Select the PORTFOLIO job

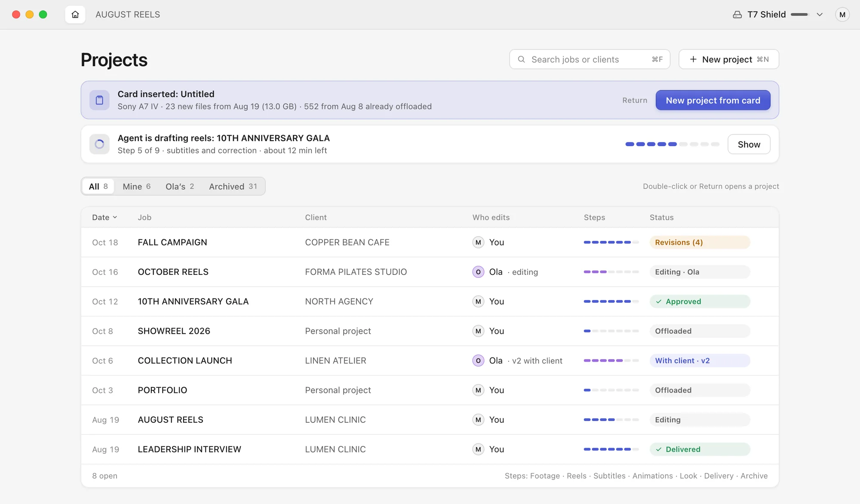[162, 390]
